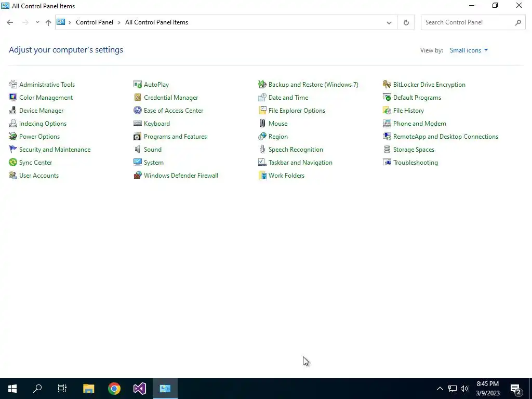Open the Security and Maintenance flag icon
Viewport: 532px width, 399px height.
[13, 149]
